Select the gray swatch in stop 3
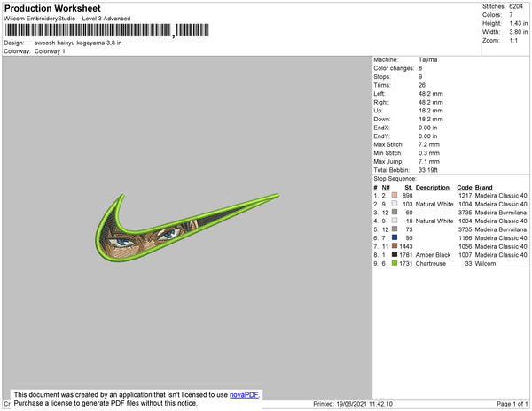 tap(395, 212)
